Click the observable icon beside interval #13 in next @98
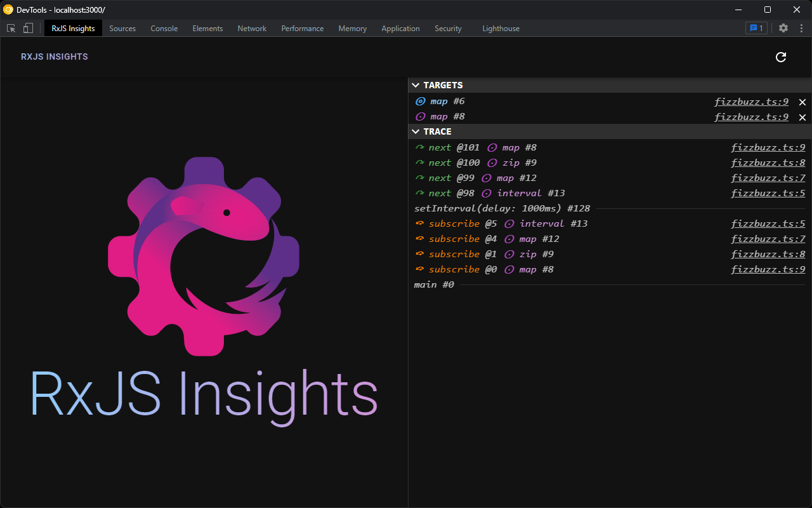Screen dimensions: 812x508 [x=487, y=194]
